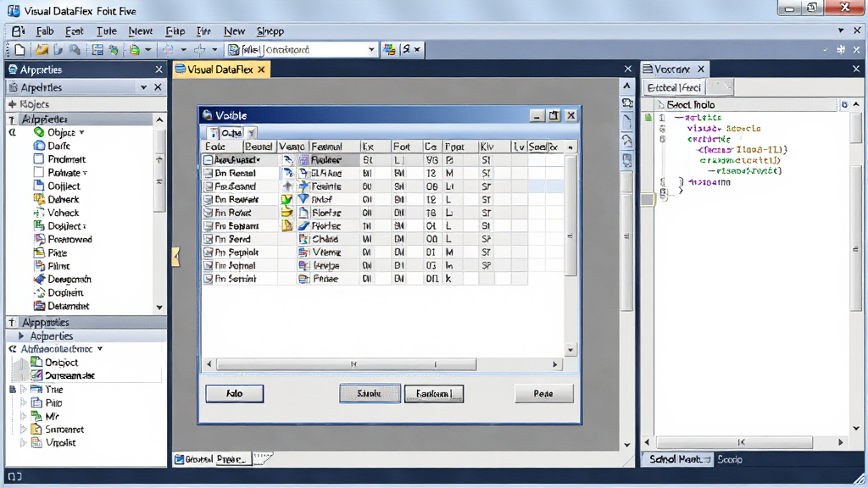Toggle the row checkbox for Fn Send
Screen dimensions: 868x488
209,239
